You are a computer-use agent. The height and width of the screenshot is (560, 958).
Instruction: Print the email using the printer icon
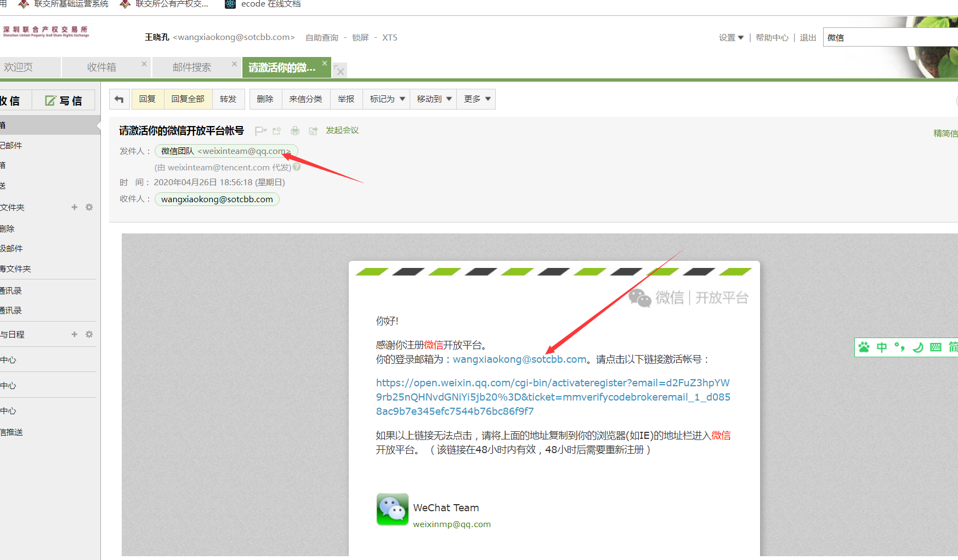[295, 130]
